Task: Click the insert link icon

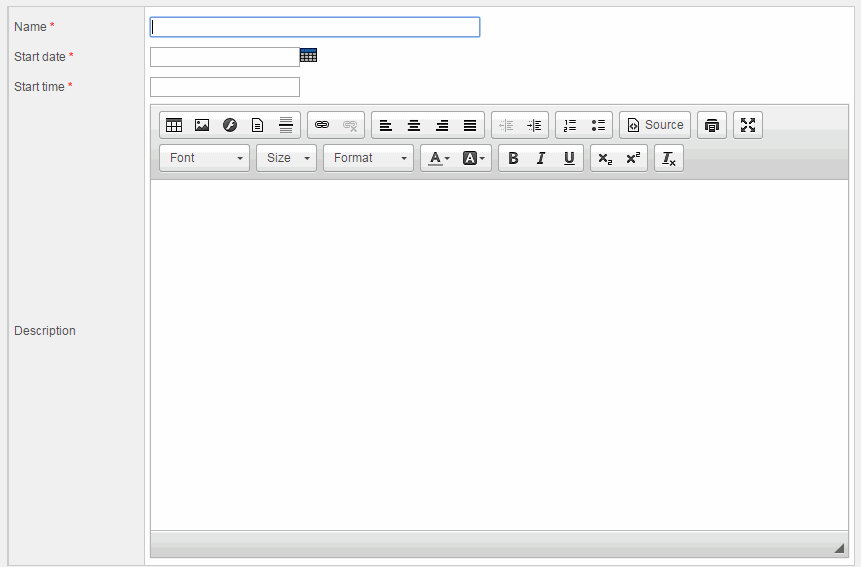Action: [x=322, y=125]
